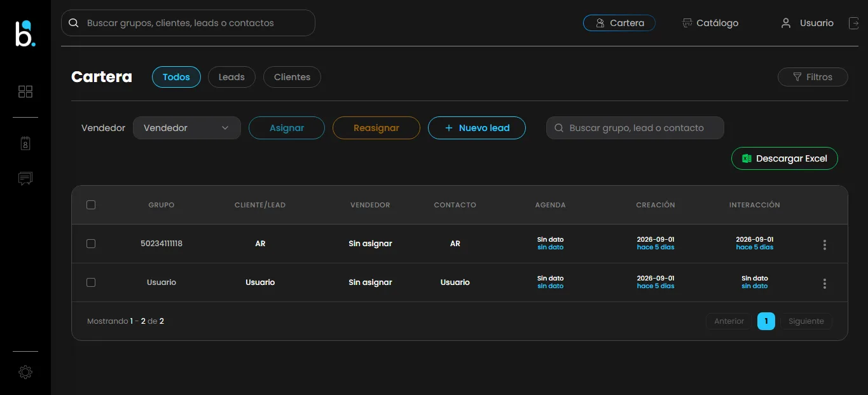Click the plus icon on Nuevo lead

[x=449, y=128]
